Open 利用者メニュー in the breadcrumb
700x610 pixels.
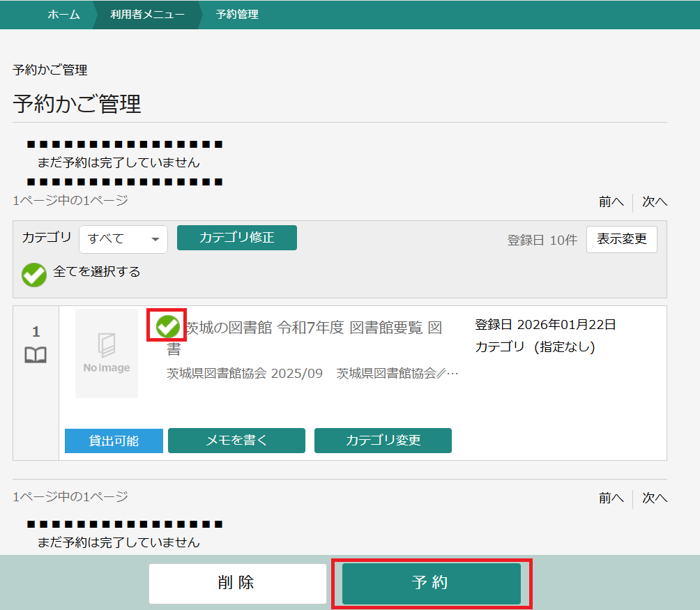point(147,14)
